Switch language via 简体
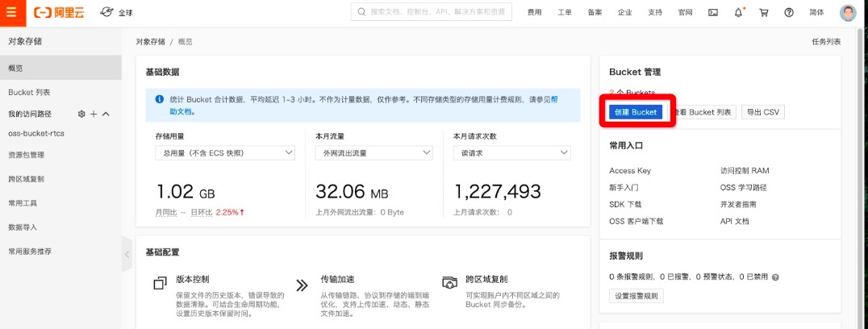 pos(816,13)
